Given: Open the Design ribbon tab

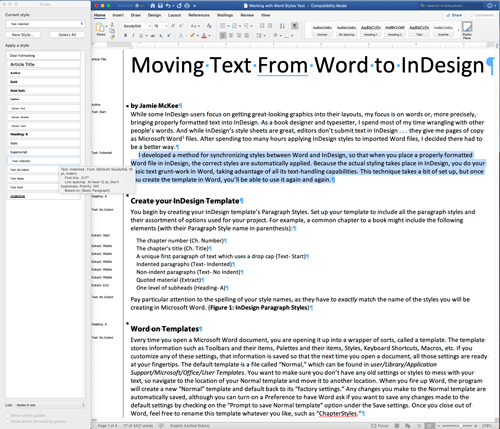Looking at the screenshot, I should [154, 15].
